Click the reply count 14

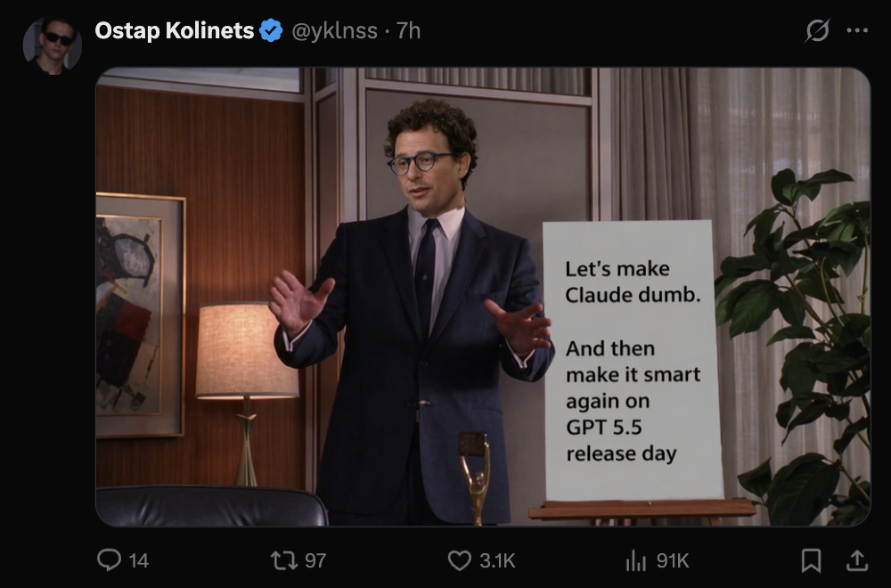138,560
